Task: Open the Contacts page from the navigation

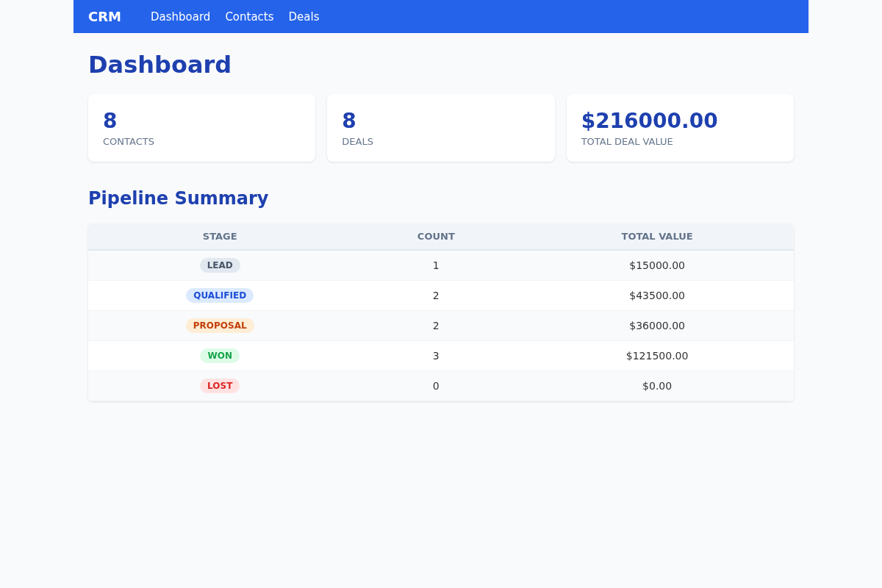Action: click(249, 16)
